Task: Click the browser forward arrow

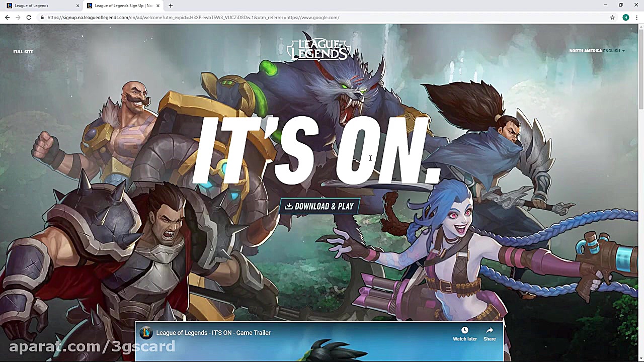Action: (18, 18)
